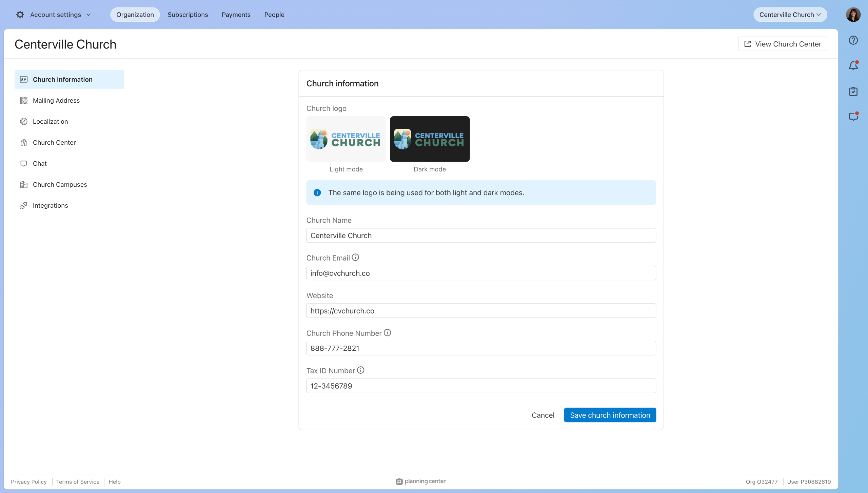This screenshot has height=493, width=868.
Task: Click the same logo notice message text
Action: [x=426, y=193]
